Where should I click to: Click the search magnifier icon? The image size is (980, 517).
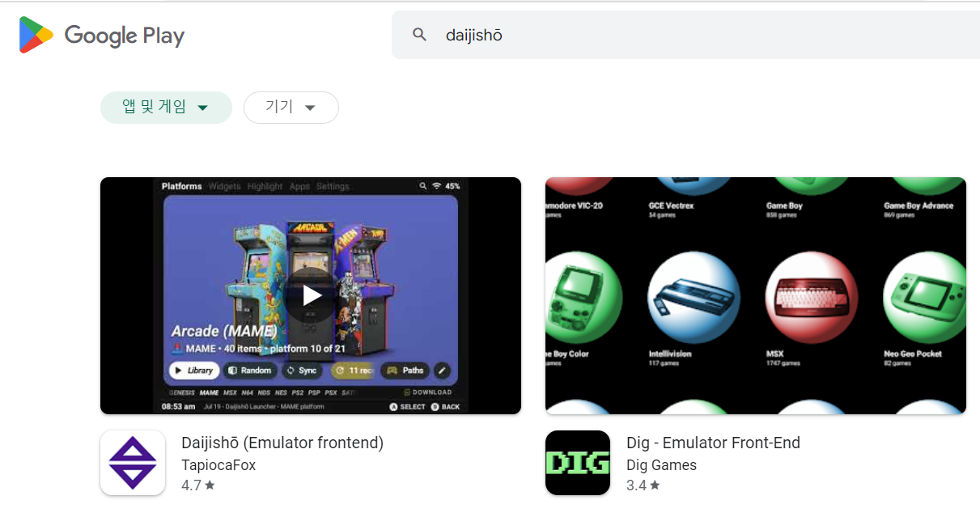click(x=419, y=35)
